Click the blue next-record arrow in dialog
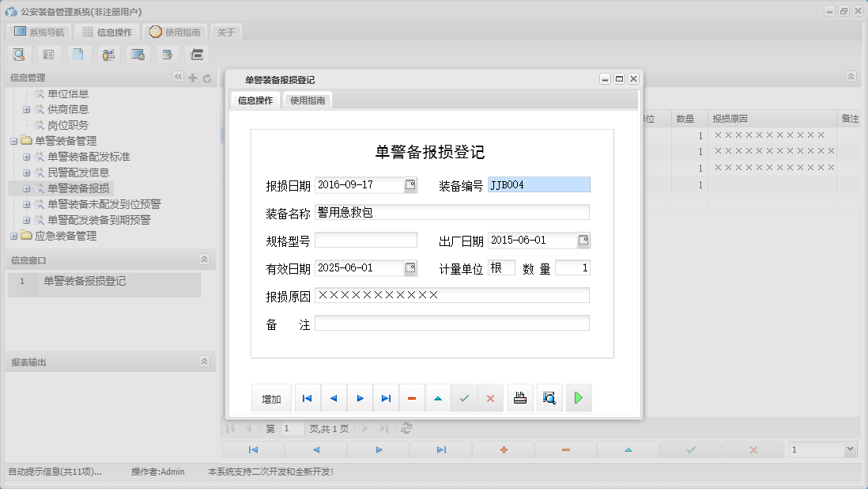868x489 pixels. point(360,399)
